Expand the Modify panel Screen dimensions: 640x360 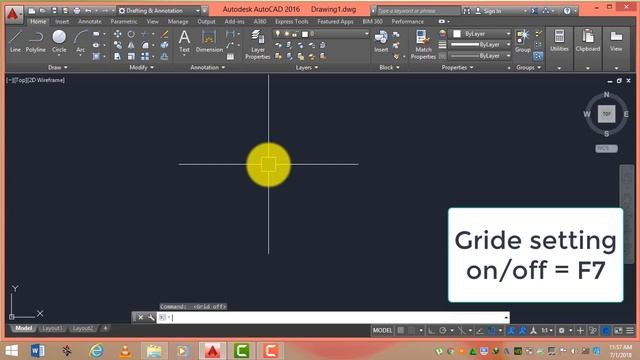pos(141,67)
